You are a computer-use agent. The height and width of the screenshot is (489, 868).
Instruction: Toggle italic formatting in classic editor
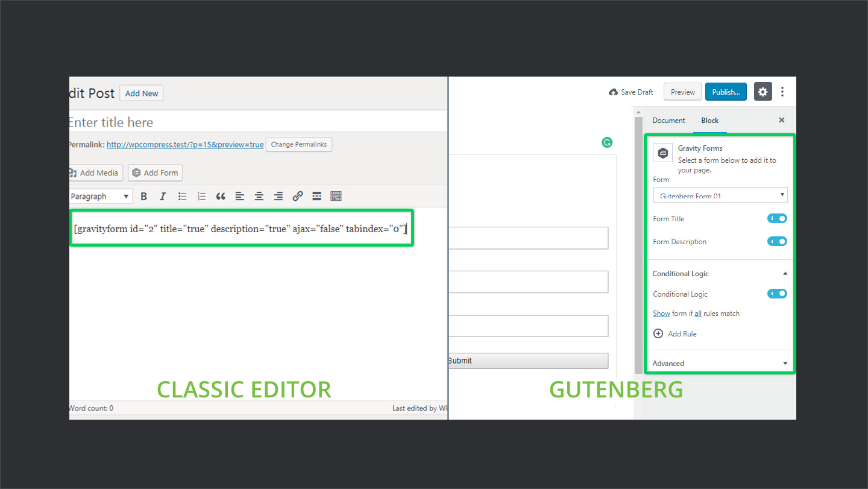pyautogui.click(x=163, y=196)
